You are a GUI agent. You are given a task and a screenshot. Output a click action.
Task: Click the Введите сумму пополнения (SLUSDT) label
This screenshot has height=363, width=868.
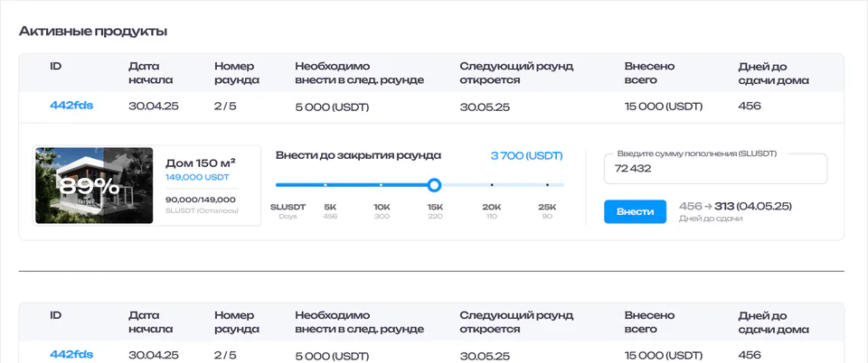697,154
